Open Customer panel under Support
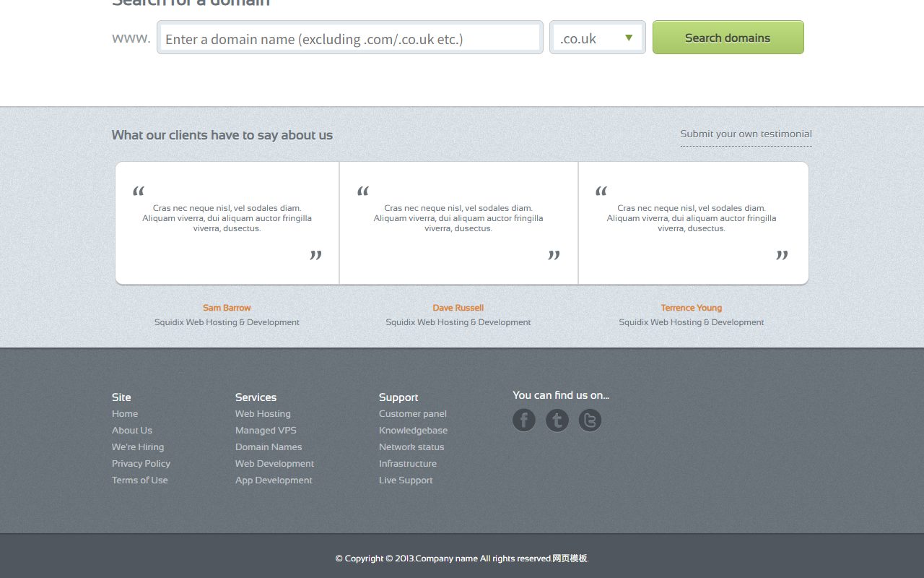The height and width of the screenshot is (578, 924). 413,414
